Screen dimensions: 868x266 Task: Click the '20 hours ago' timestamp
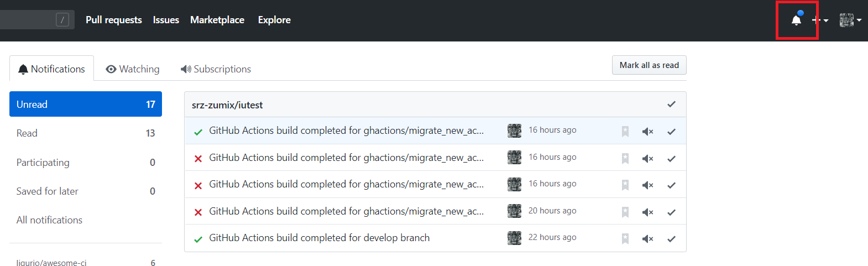pyautogui.click(x=552, y=211)
